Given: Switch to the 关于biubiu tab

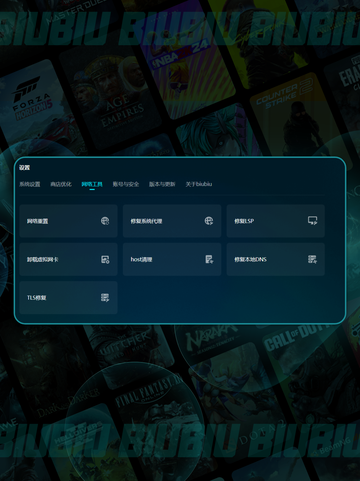Looking at the screenshot, I should coord(199,184).
